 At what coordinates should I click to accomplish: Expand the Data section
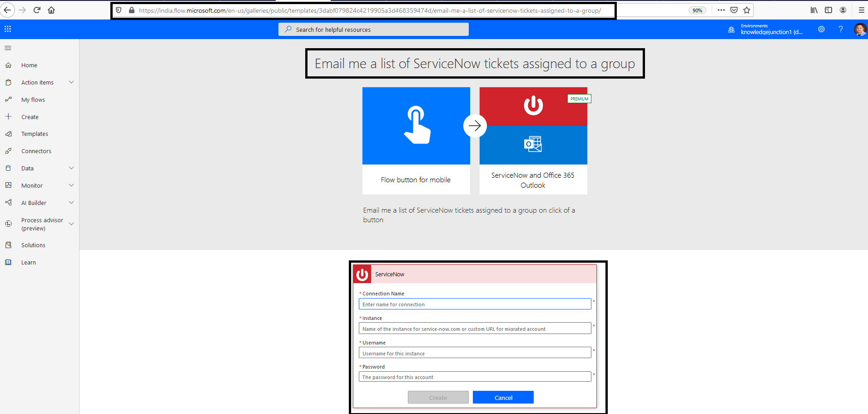pos(71,168)
